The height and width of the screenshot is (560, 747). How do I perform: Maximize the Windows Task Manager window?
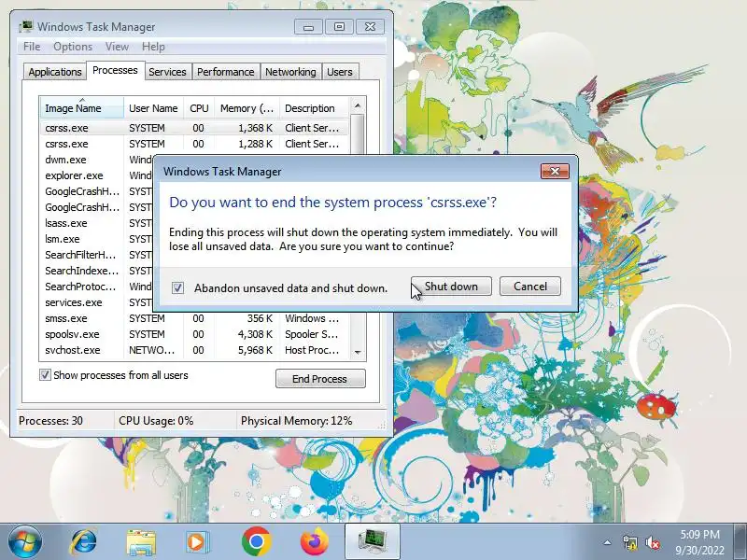point(339,27)
